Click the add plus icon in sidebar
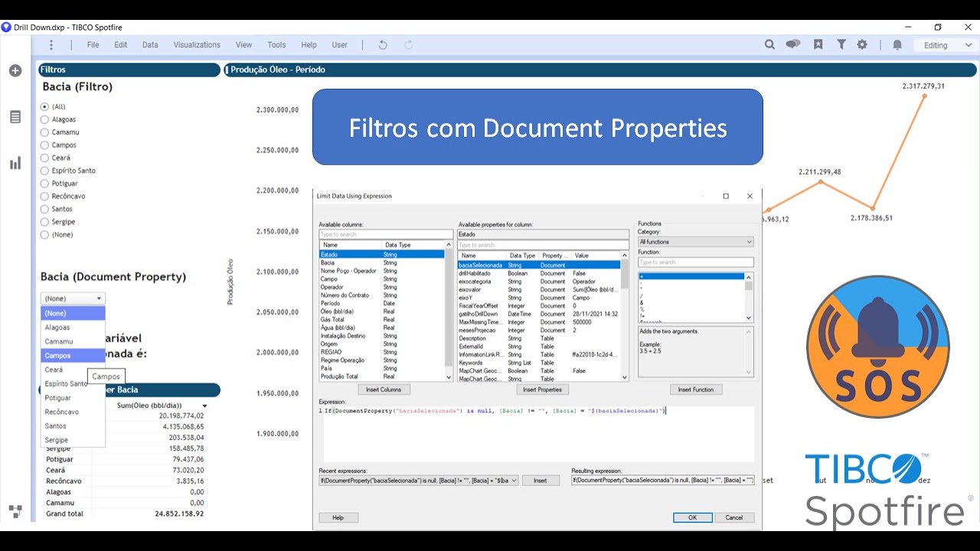980x551 pixels. (x=15, y=70)
